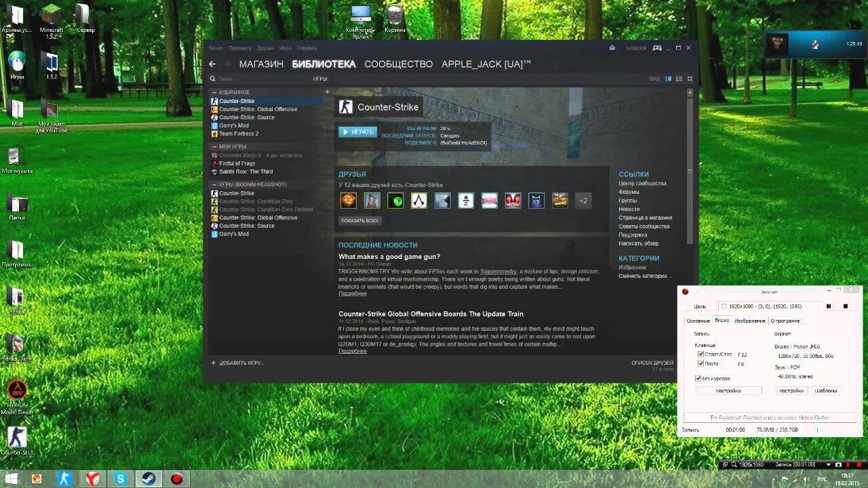Open the Страница в магазине link

(x=646, y=218)
